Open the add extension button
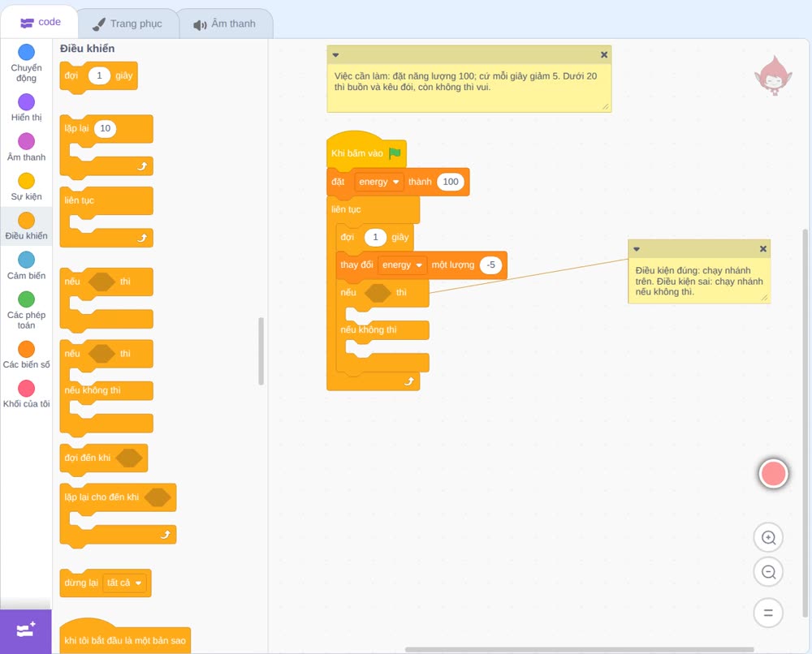 [x=26, y=631]
